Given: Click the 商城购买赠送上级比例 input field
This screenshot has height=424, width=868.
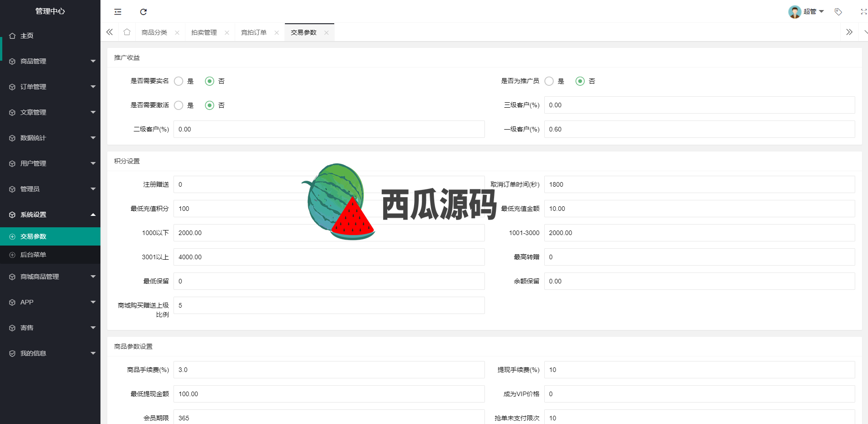Looking at the screenshot, I should tap(329, 305).
